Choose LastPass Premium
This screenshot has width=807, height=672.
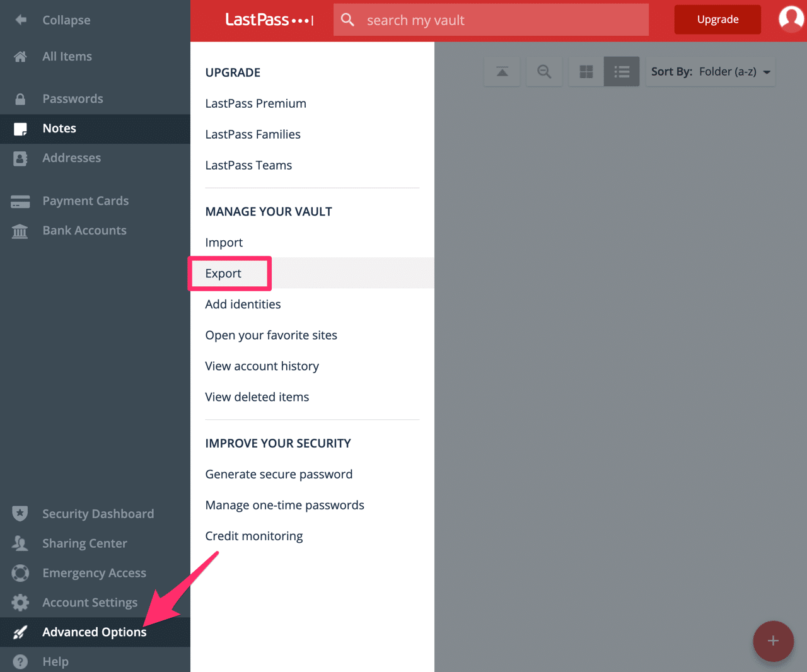coord(256,103)
